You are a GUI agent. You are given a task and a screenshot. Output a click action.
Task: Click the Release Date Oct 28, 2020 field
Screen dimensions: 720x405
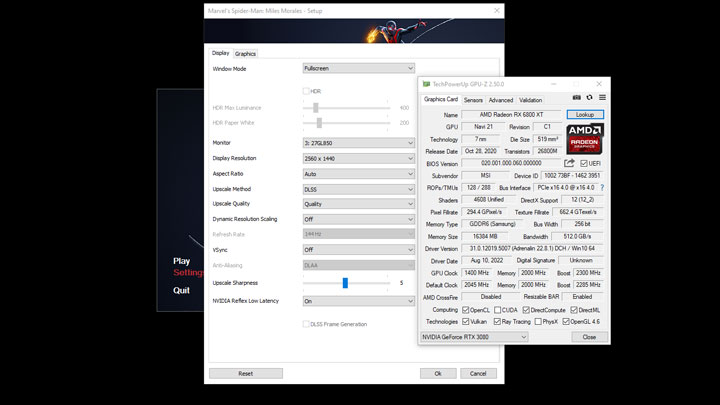(480, 151)
